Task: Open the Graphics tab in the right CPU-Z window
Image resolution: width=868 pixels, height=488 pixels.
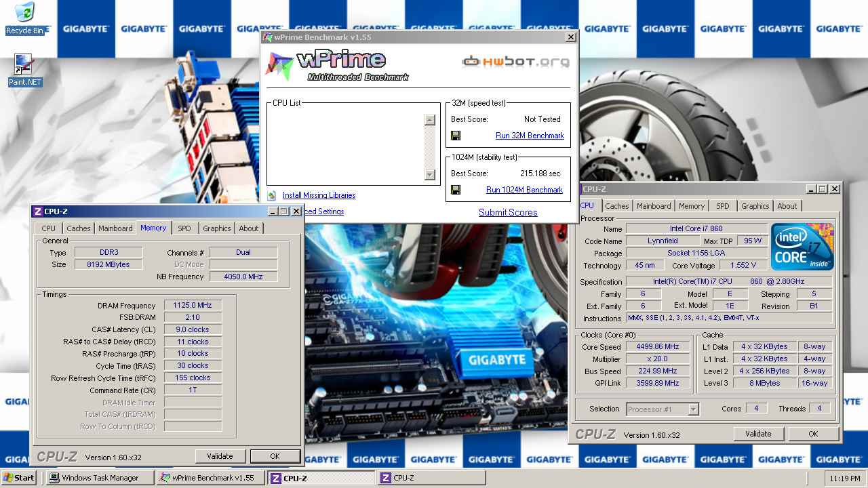Action: pos(755,206)
